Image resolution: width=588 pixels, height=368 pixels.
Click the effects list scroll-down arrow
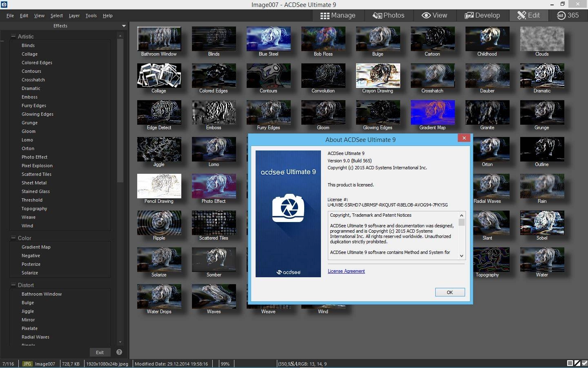click(x=120, y=342)
